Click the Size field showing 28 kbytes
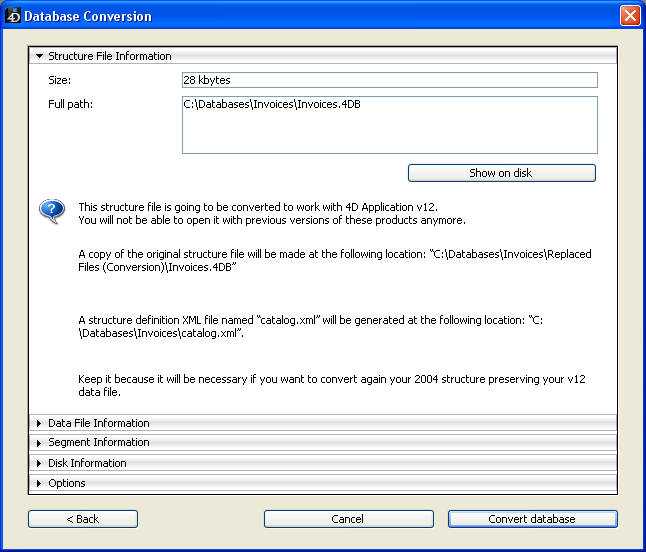The width and height of the screenshot is (646, 552). [x=389, y=80]
